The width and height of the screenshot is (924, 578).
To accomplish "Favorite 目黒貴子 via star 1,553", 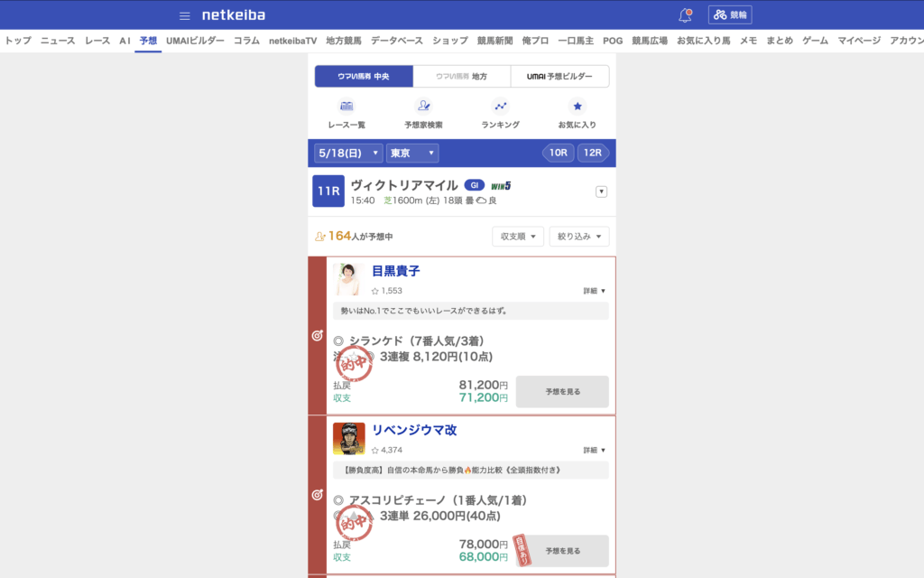I will pos(386,291).
